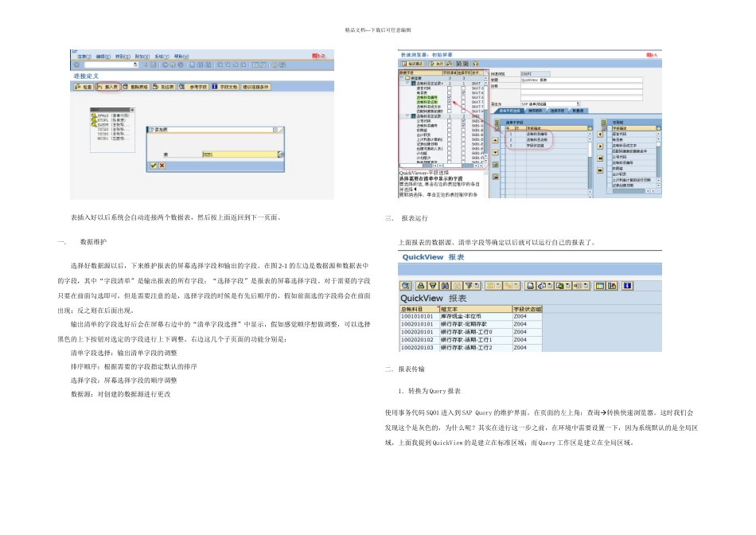Open the 导出为 SAP list viewer dropdown
This screenshot has height=535, width=756.
point(578,103)
